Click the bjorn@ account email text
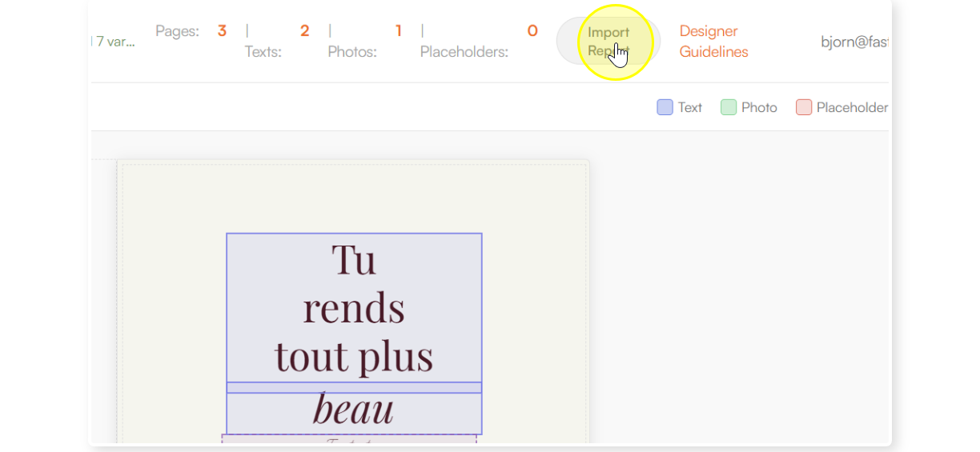 854,42
